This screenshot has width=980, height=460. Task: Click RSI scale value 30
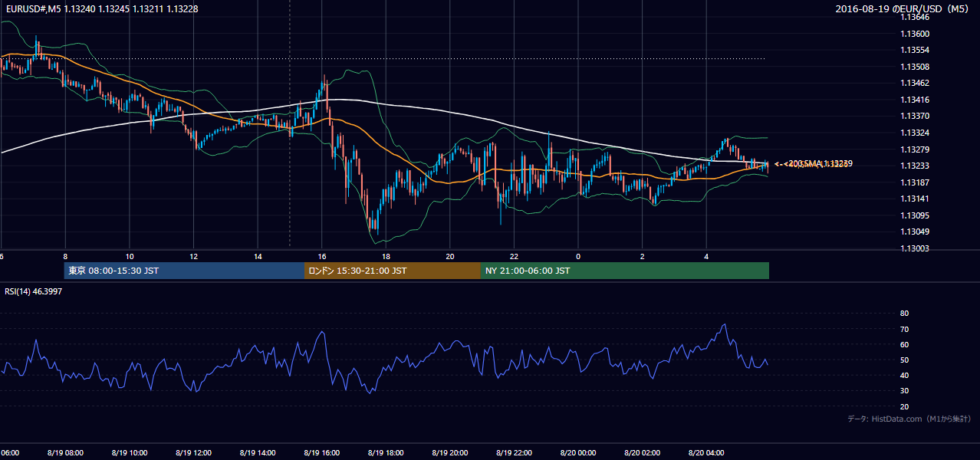click(x=904, y=391)
